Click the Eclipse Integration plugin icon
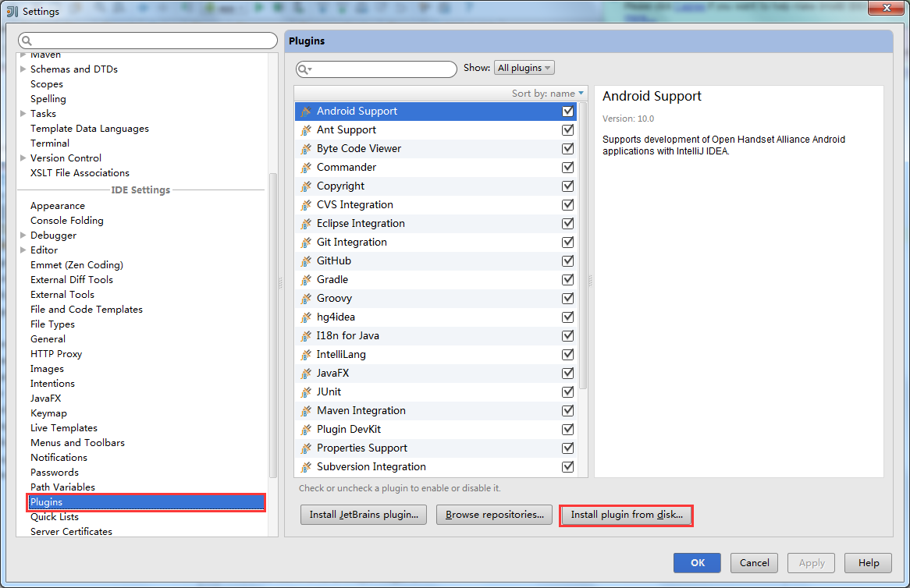This screenshot has height=588, width=910. [306, 224]
